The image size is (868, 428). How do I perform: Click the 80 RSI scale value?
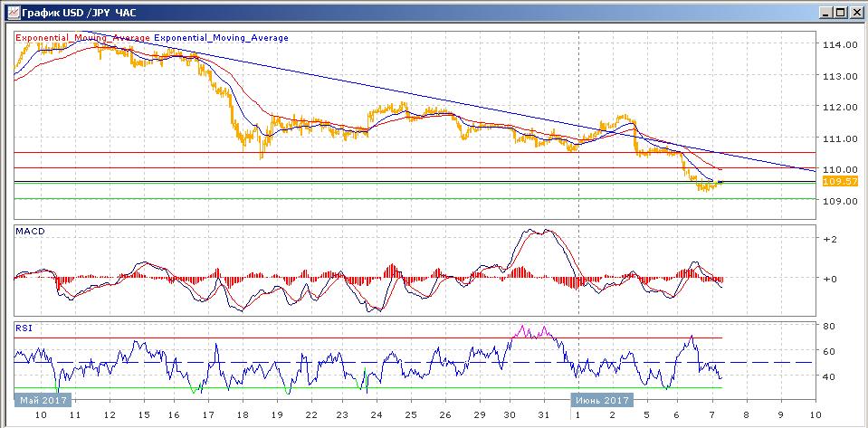[828, 326]
